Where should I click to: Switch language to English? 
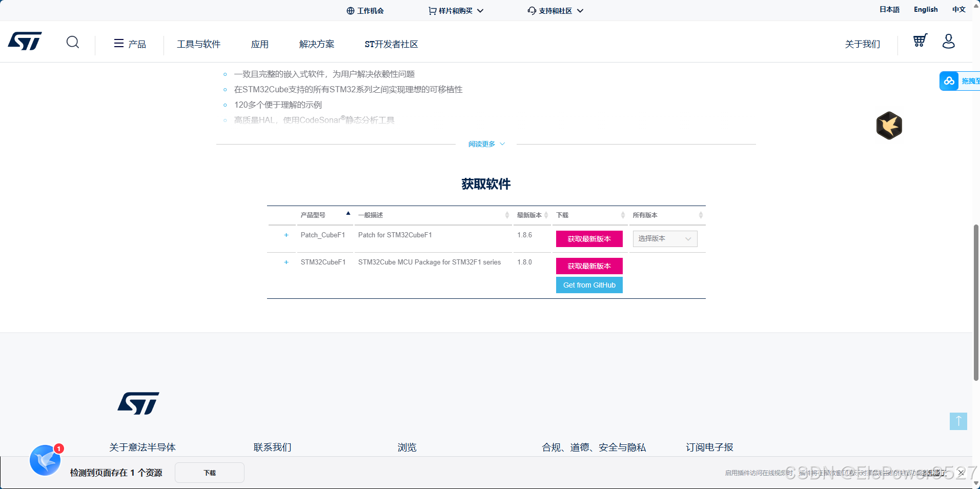(x=926, y=10)
